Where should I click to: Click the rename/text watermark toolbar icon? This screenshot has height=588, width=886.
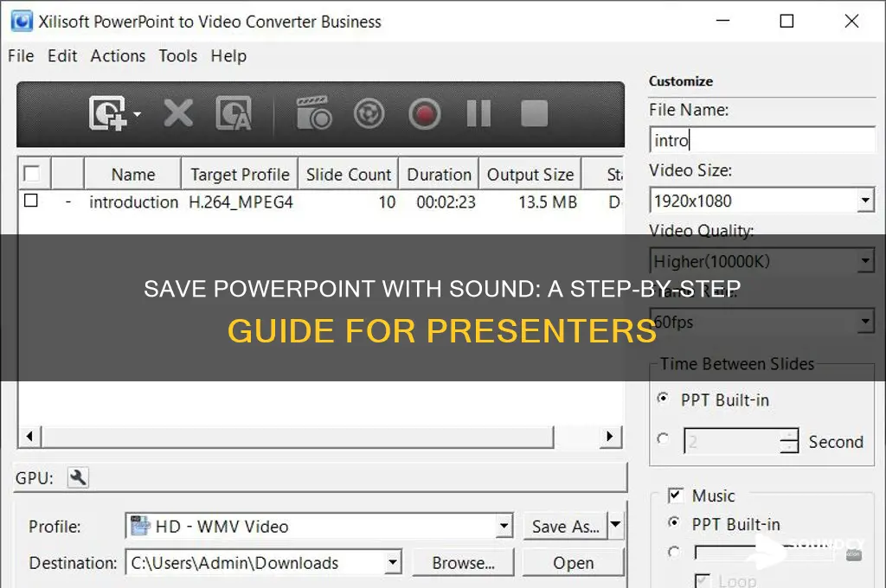point(234,113)
